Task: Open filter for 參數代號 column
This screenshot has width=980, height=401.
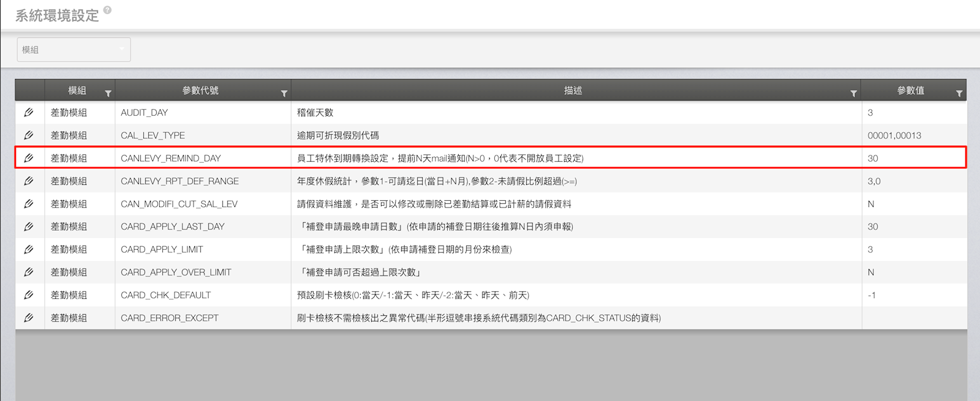Action: 284,94
